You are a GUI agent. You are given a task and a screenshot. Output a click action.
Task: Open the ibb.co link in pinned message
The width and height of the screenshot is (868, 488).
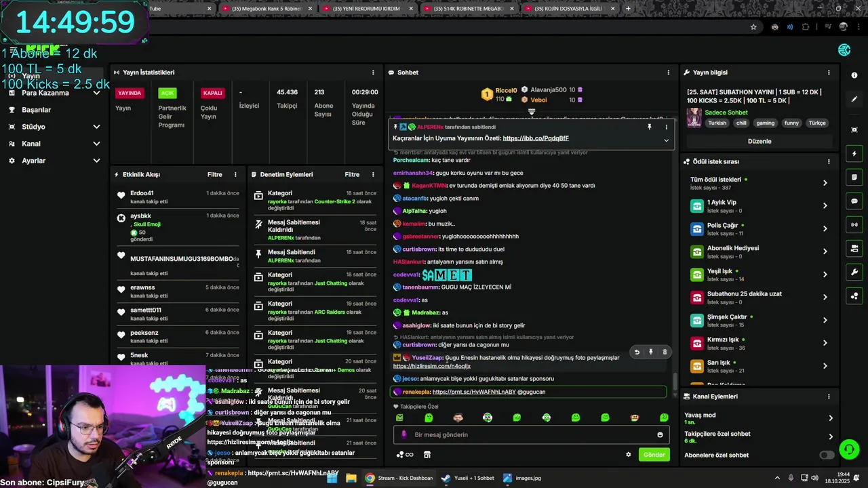(x=536, y=138)
